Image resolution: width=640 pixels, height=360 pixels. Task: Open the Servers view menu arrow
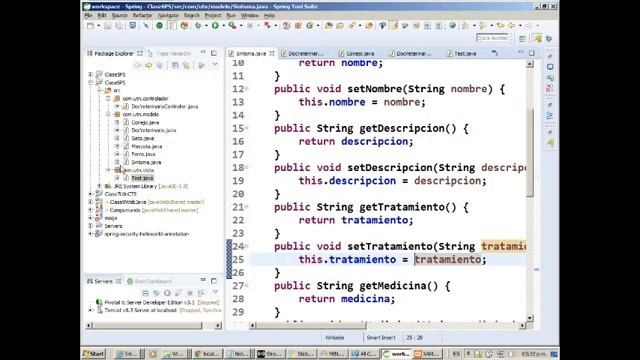coord(215,293)
